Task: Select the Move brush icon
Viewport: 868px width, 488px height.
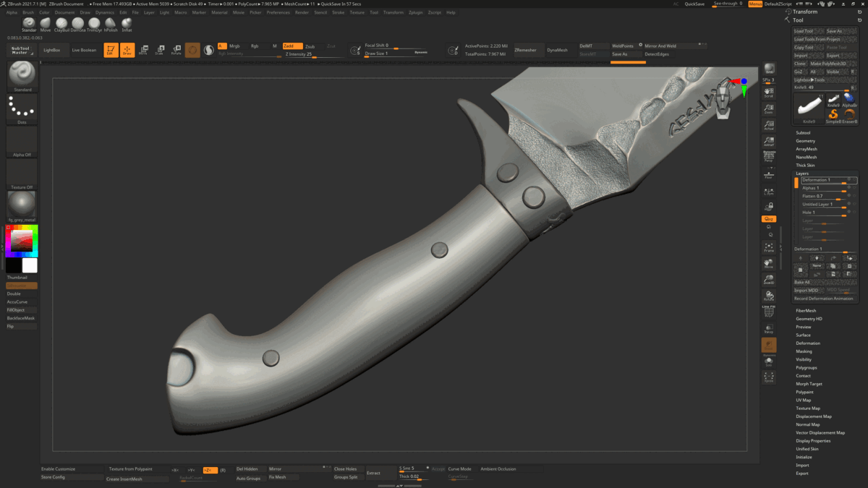Action: click(45, 23)
